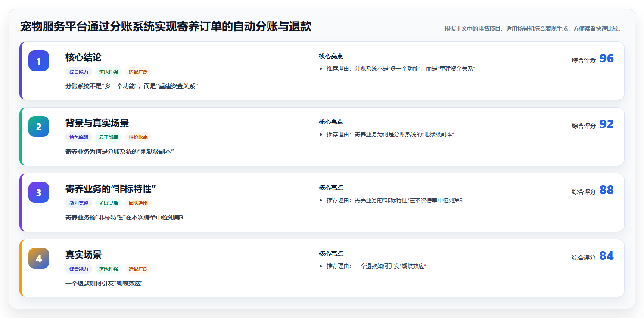Click bold description 分账系统不是"多一个功能" under tags
Image resolution: width=644 pixels, height=318 pixels.
click(132, 86)
